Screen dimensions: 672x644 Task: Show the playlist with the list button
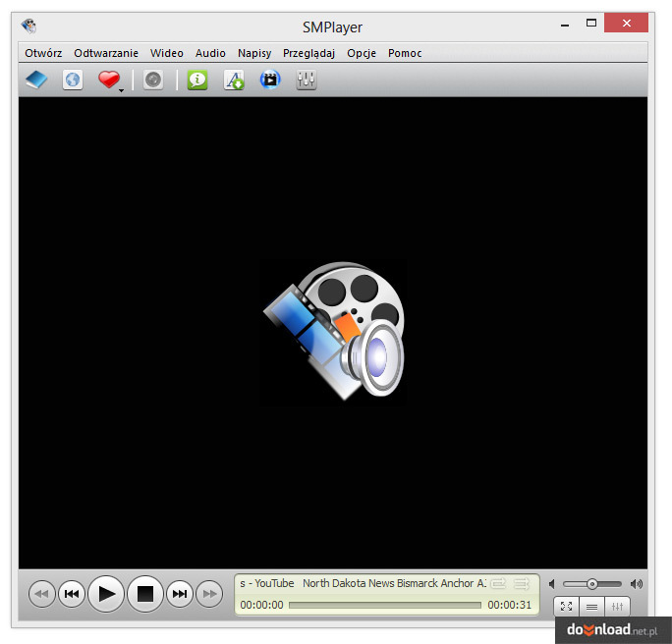pos(591,607)
